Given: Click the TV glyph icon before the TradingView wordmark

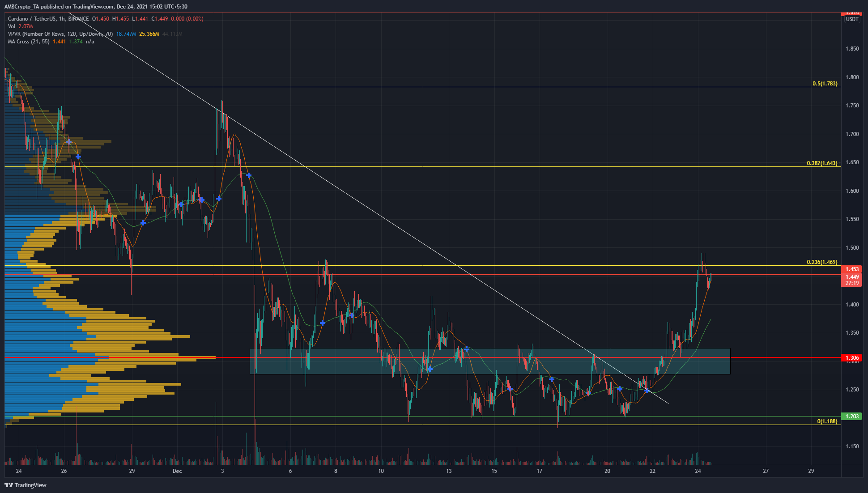Looking at the screenshot, I should point(9,485).
